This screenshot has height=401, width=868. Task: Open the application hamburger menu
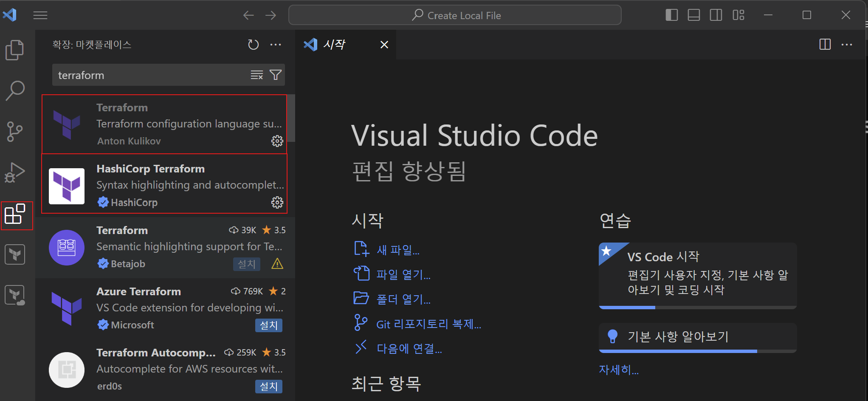click(x=40, y=15)
